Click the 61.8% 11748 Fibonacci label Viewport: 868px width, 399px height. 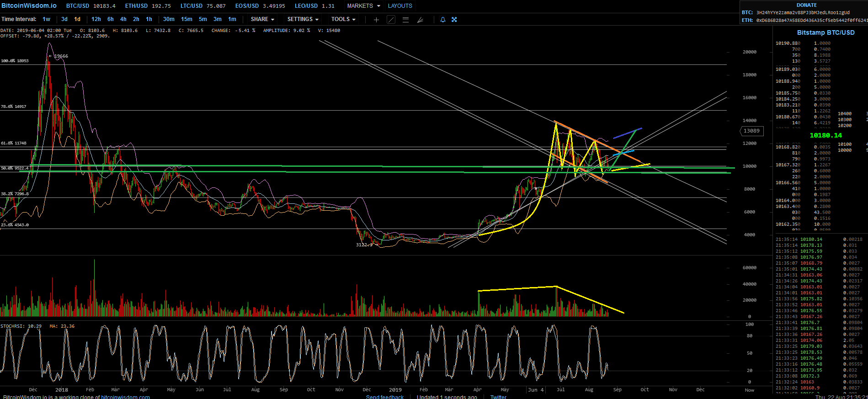tap(14, 143)
